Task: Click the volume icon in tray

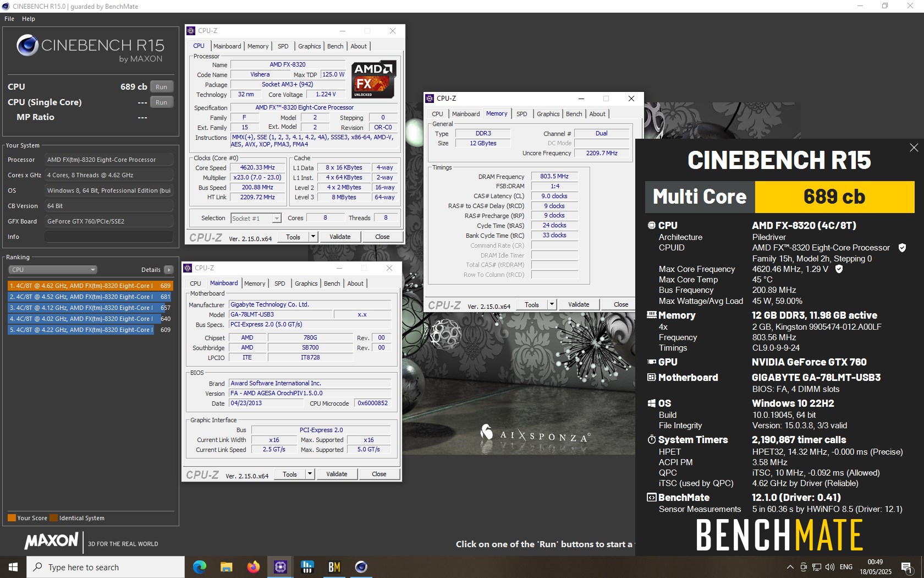Action: pyautogui.click(x=830, y=567)
